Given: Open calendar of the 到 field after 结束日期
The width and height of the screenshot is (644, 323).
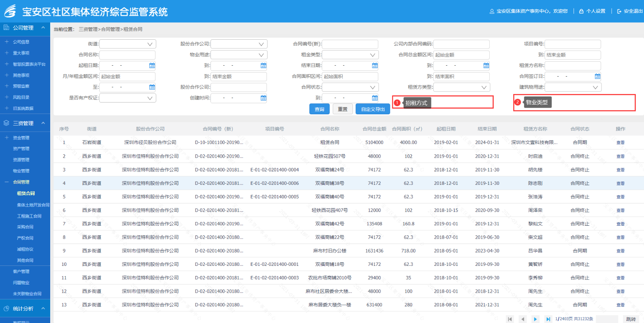Looking at the screenshot, I should (486, 65).
